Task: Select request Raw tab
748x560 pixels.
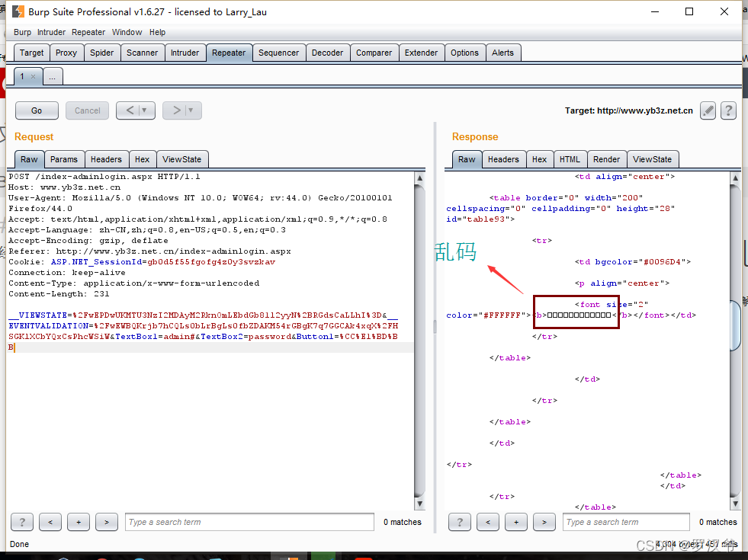Action: [29, 160]
